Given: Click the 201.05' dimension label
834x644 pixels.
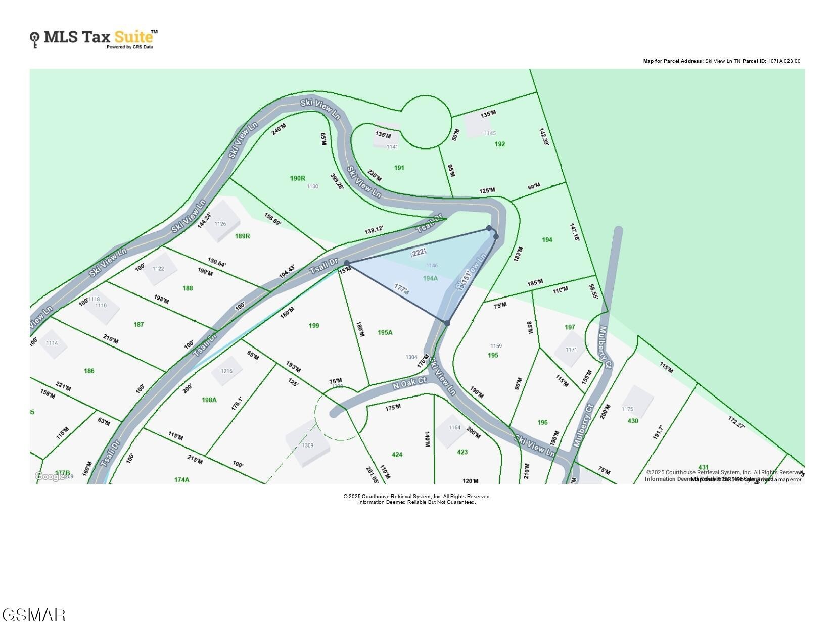Looking at the screenshot, I should [373, 476].
